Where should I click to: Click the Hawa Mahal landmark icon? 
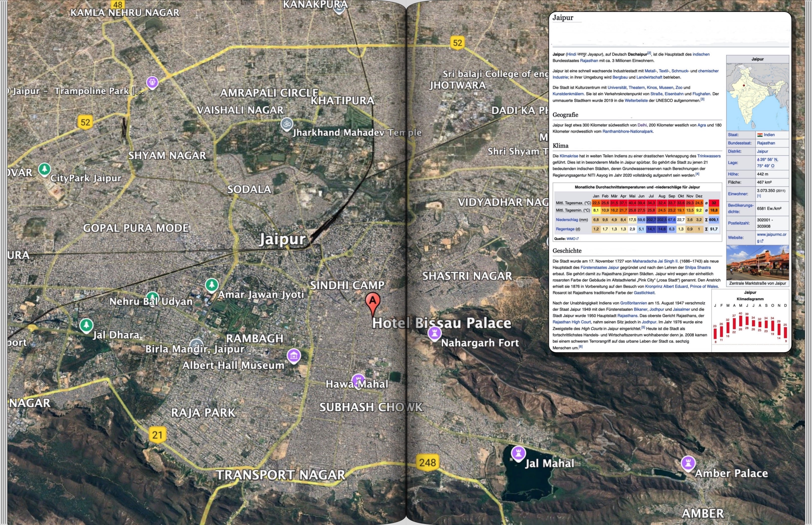[x=358, y=380]
